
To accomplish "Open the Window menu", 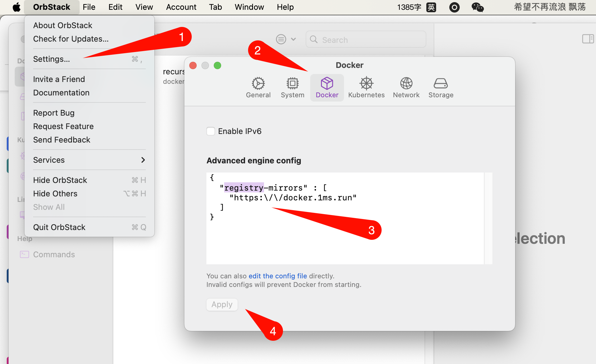I will click(249, 7).
